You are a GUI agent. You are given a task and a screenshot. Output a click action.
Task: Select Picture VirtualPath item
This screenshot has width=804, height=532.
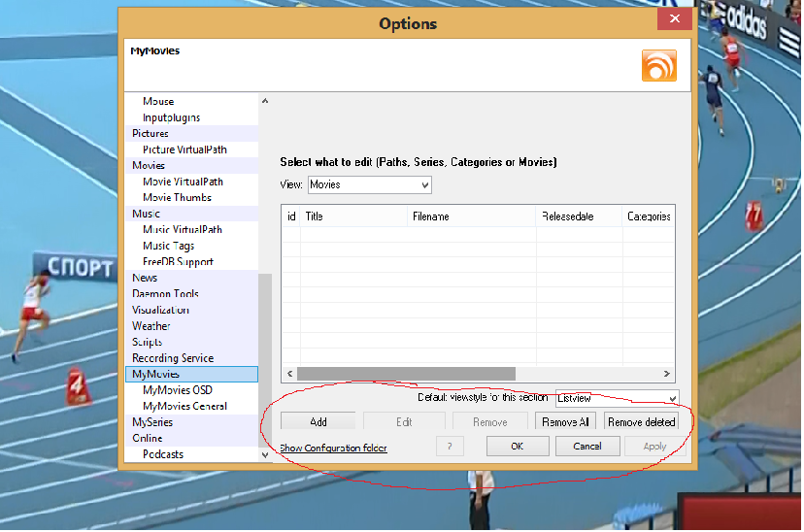point(184,150)
